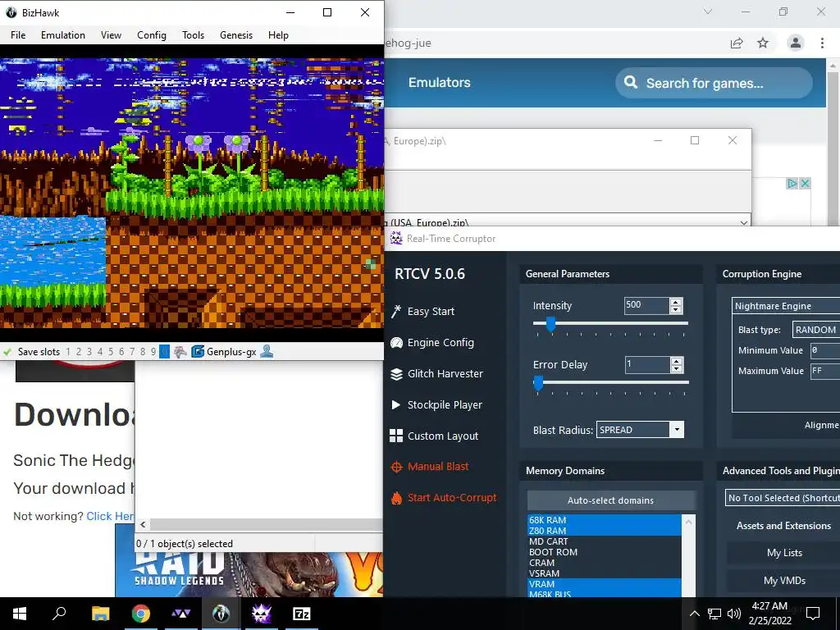Click the Emulators link on the website
Image resolution: width=840 pixels, height=630 pixels.
pyautogui.click(x=440, y=83)
